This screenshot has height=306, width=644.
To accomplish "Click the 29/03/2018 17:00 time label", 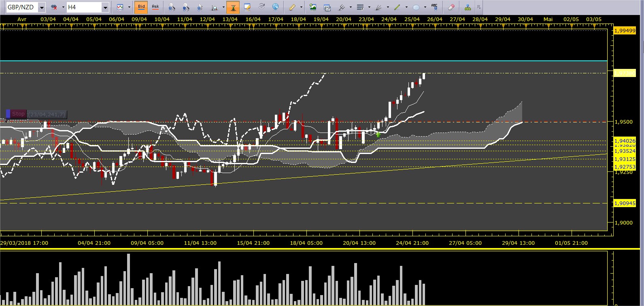I will click(24, 243).
